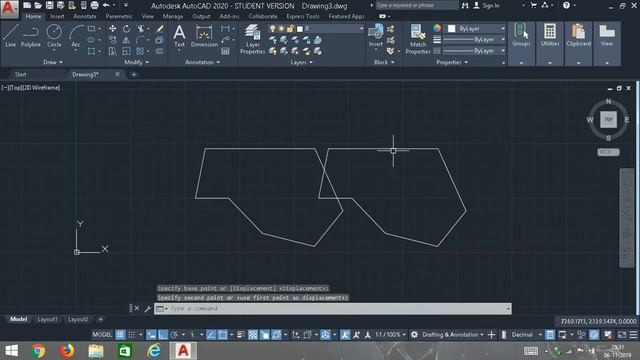Toggle ortho mode in status bar
Screen dimensions: 640x360
[x=163, y=335]
